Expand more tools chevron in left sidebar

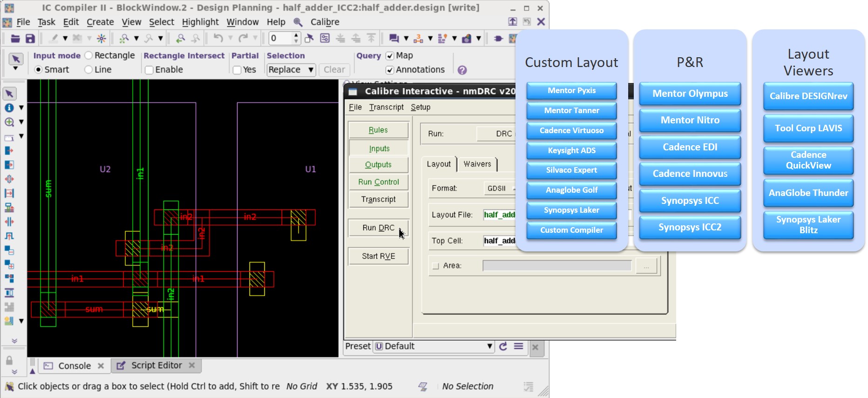point(14,341)
